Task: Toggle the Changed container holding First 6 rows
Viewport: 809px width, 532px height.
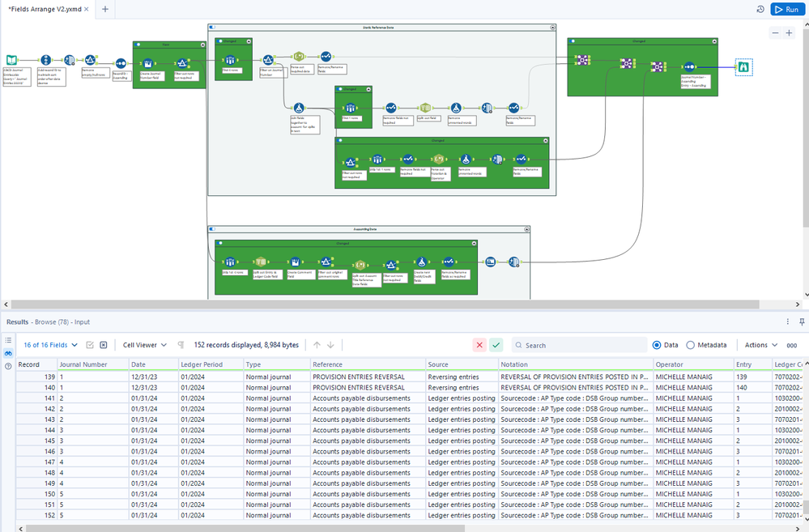Action: pyautogui.click(x=219, y=41)
